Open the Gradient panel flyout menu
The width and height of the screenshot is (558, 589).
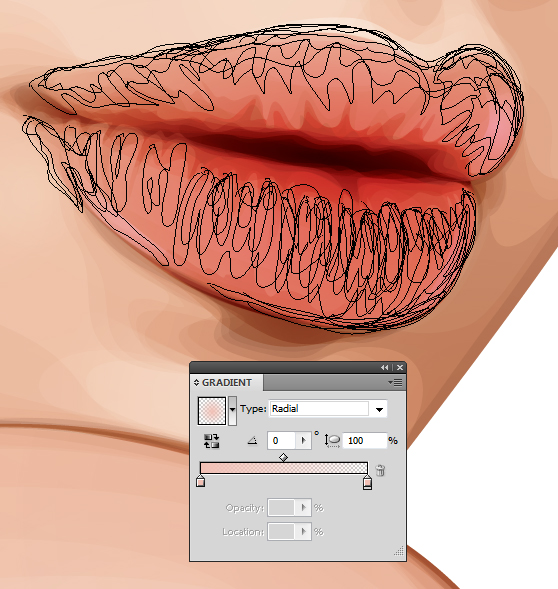click(395, 382)
